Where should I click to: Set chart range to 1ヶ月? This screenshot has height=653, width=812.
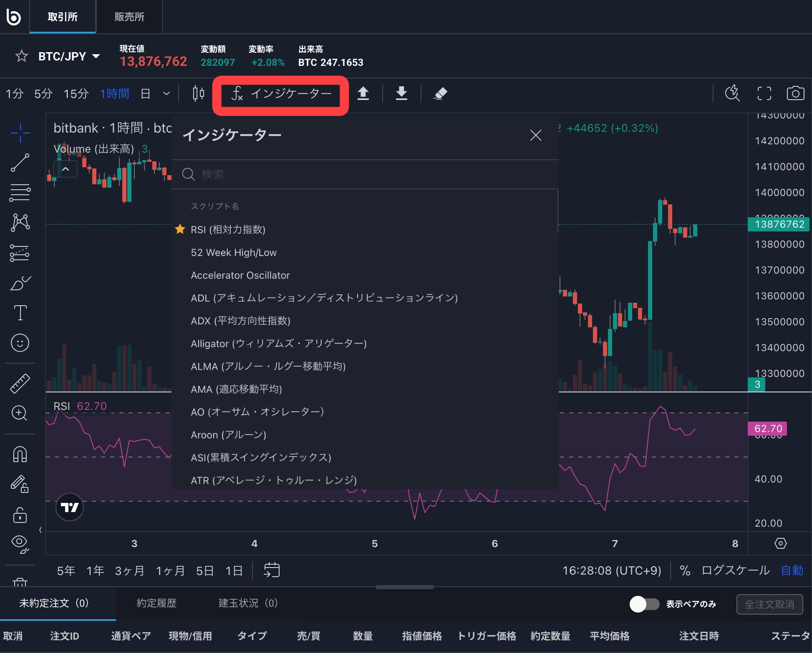tap(170, 570)
